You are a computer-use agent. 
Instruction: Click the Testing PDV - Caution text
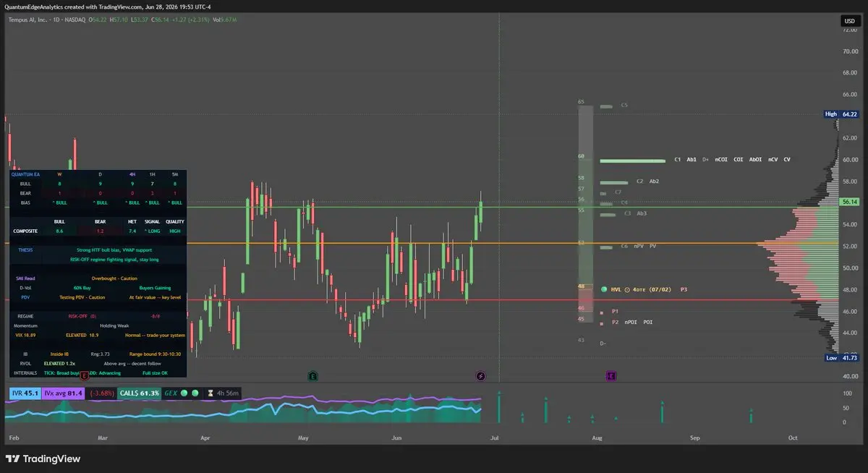pyautogui.click(x=82, y=297)
